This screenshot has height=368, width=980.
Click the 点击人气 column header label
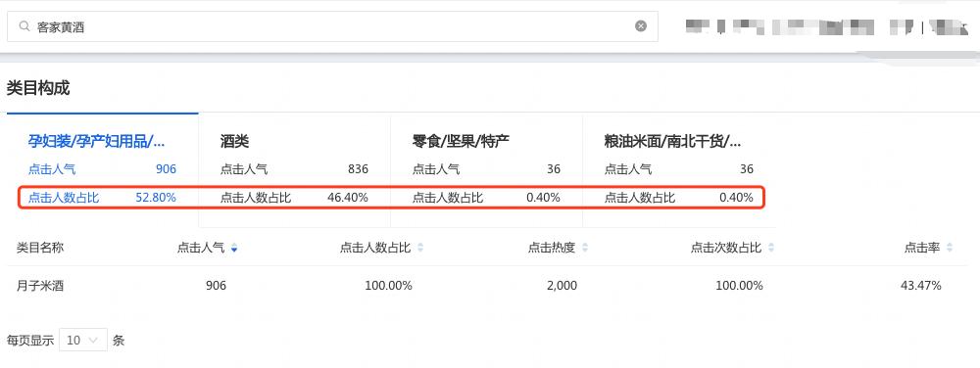[x=201, y=248]
